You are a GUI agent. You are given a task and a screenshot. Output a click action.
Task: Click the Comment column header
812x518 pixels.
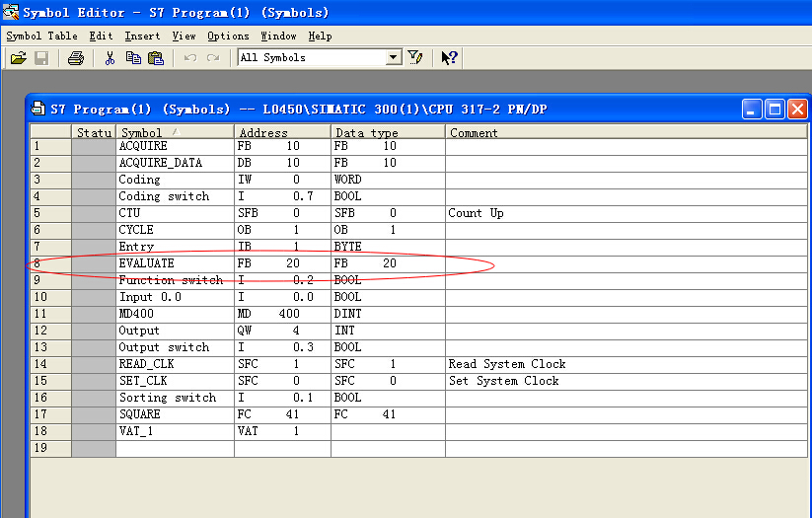coord(627,132)
